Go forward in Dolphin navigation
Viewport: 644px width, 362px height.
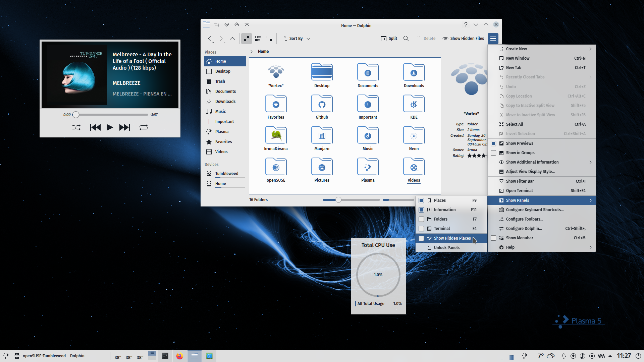pyautogui.click(x=221, y=39)
